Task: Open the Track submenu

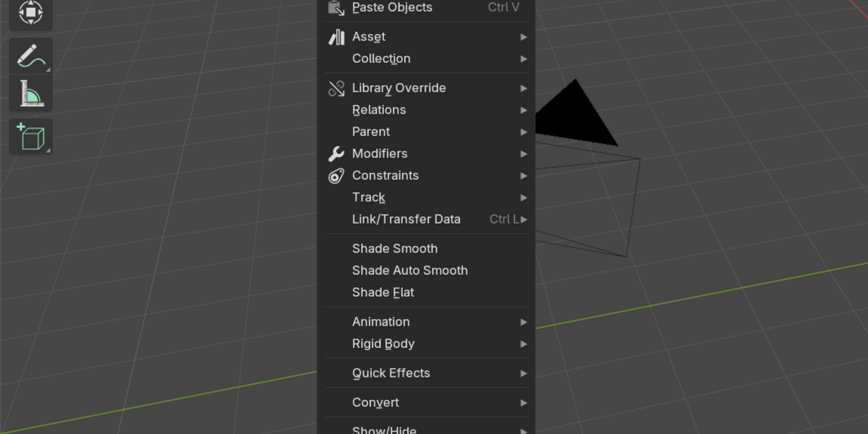Action: click(426, 197)
